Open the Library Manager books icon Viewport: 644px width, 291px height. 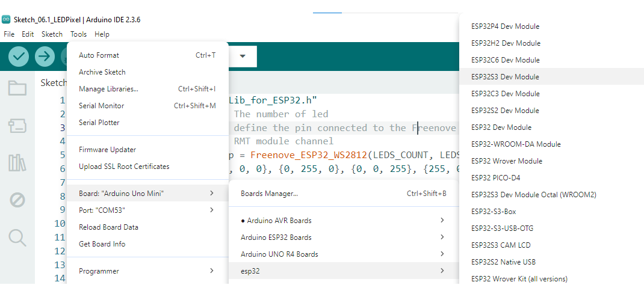coord(17,163)
